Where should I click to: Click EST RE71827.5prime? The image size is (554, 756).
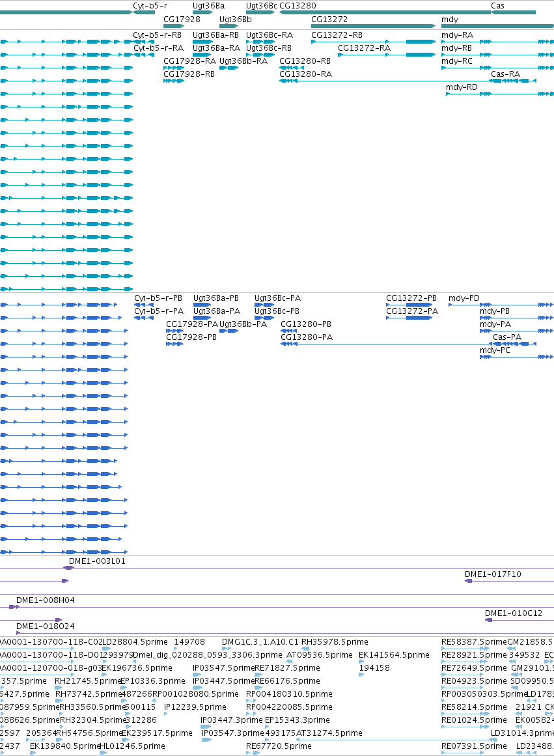287,669
